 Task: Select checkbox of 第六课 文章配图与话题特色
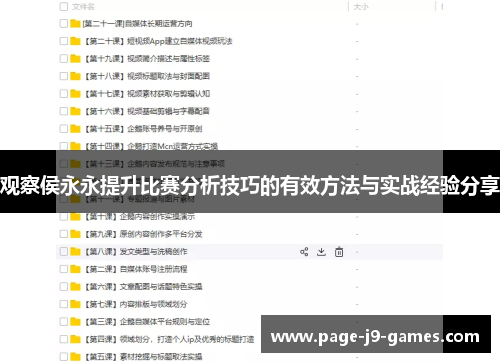click(x=64, y=287)
